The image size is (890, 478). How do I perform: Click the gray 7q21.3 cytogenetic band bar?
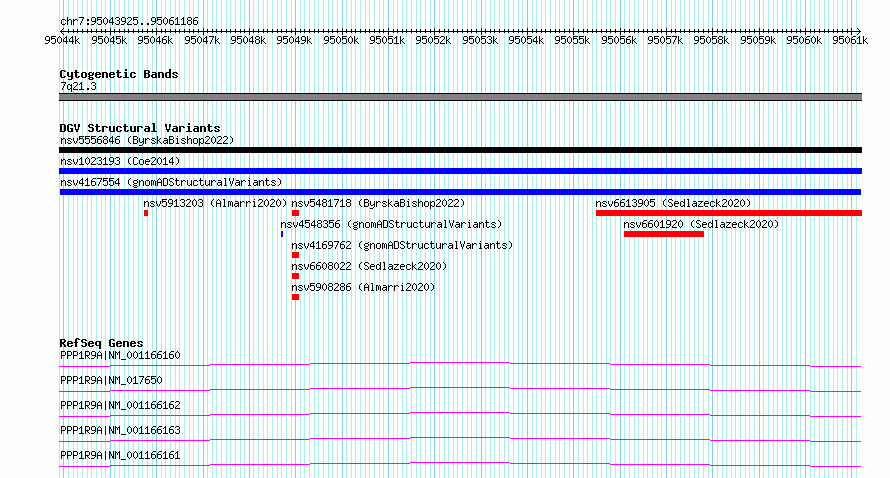coord(460,97)
